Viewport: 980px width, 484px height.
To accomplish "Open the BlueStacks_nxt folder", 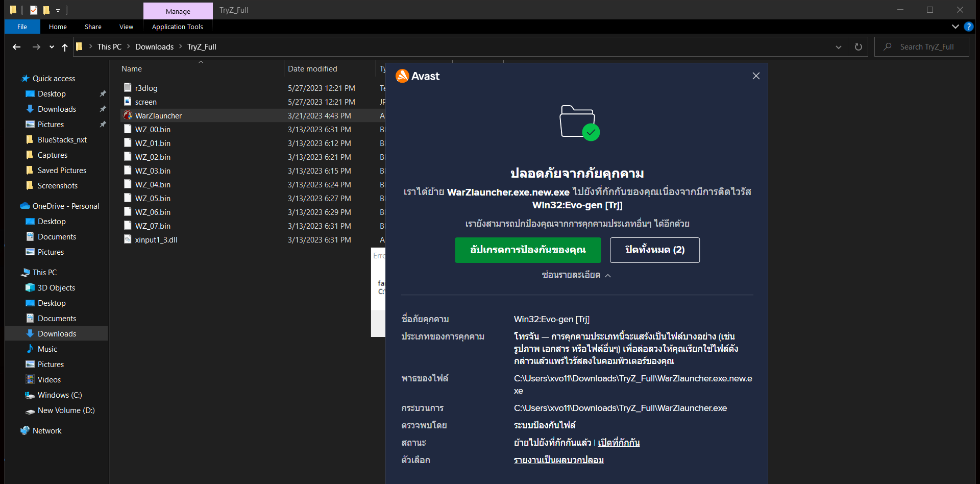I will tap(62, 140).
